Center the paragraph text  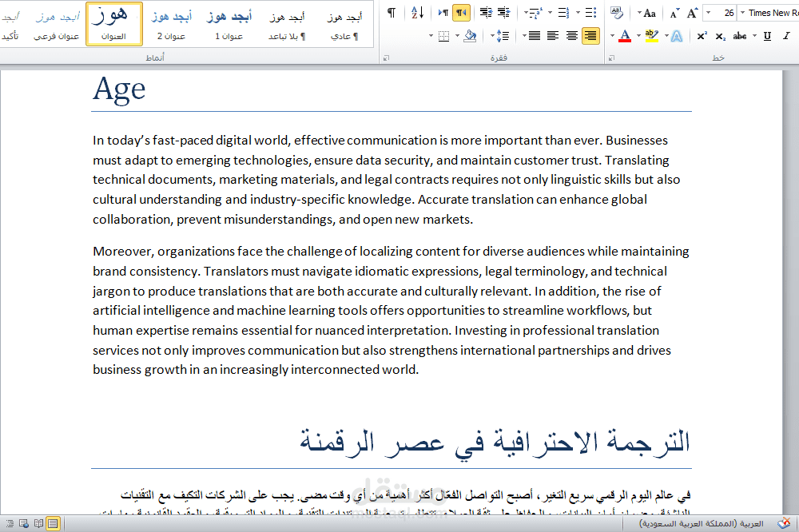click(572, 36)
